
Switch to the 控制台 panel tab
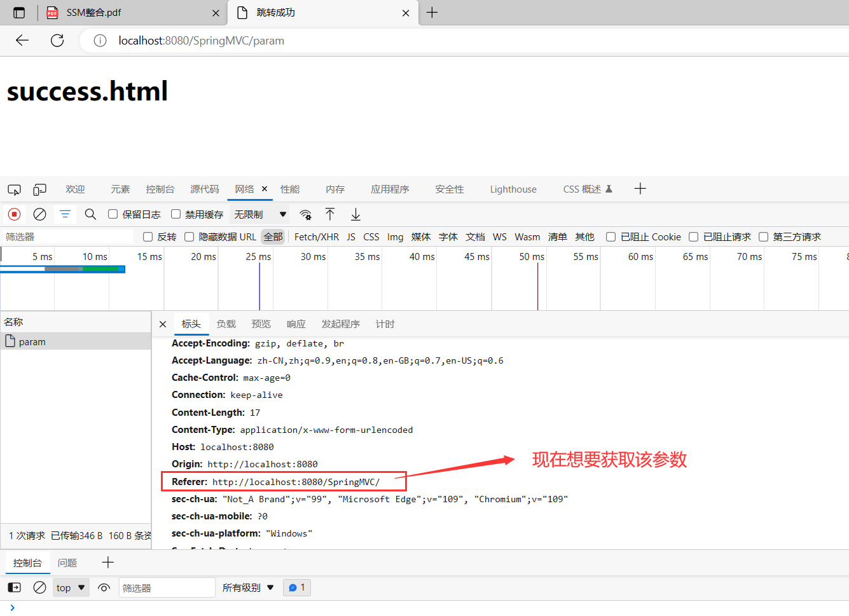pos(160,189)
